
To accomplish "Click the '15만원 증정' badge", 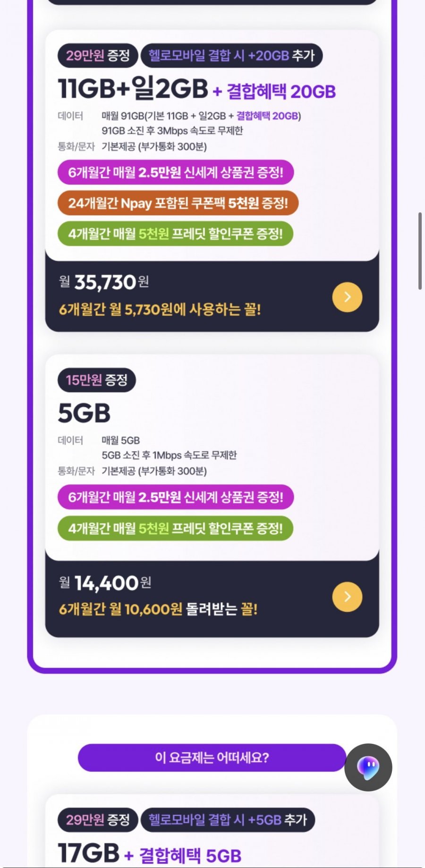I will point(96,380).
